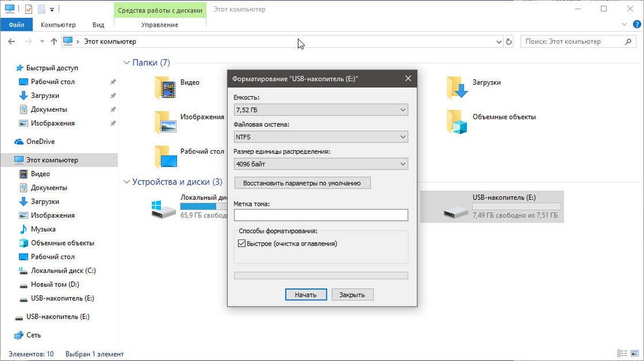Image resolution: width=644 pixels, height=361 pixels.
Task: Open the Файловая система dropdown
Action: (321, 137)
